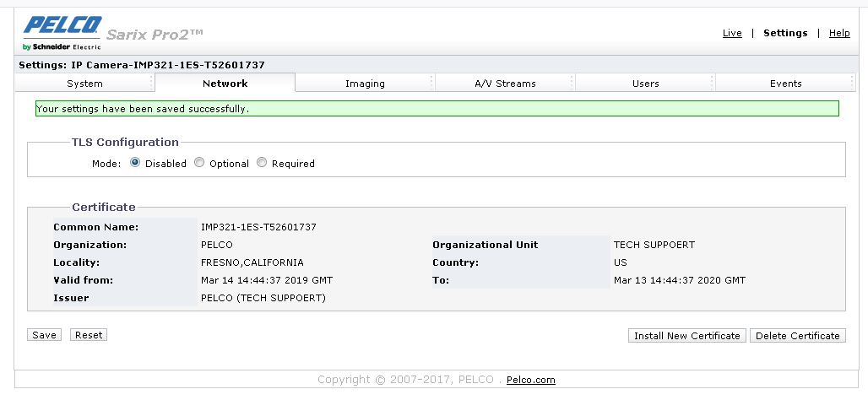The width and height of the screenshot is (868, 400).
Task: Click the Reset button
Action: (89, 335)
